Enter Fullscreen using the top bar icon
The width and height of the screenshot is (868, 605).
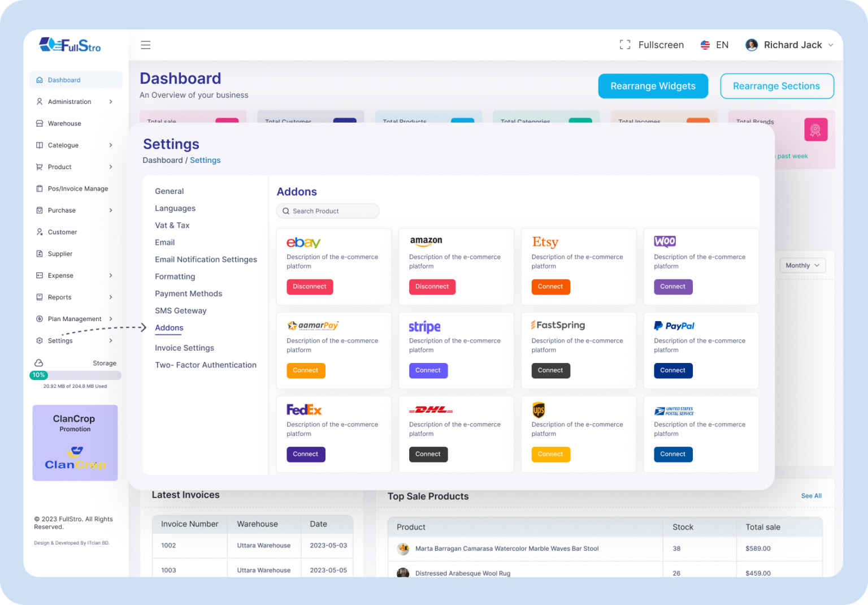tap(624, 45)
